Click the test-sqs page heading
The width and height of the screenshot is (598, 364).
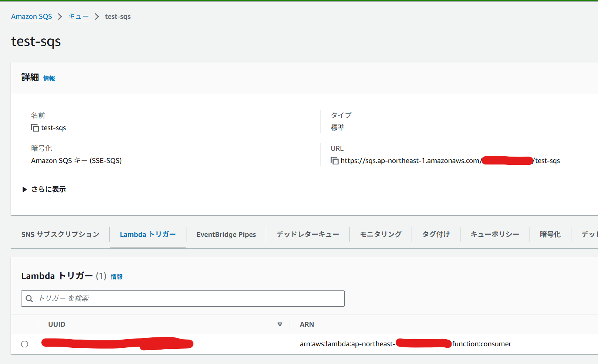click(x=36, y=41)
